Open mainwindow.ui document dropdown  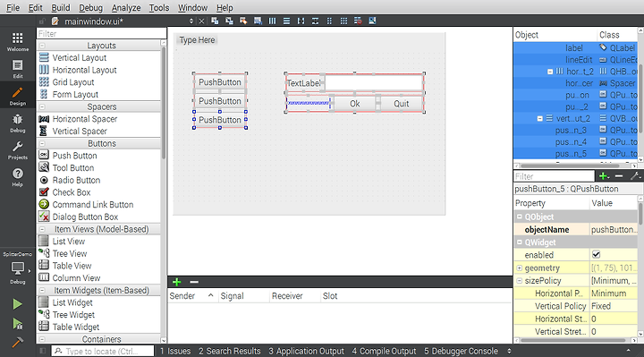click(x=191, y=21)
